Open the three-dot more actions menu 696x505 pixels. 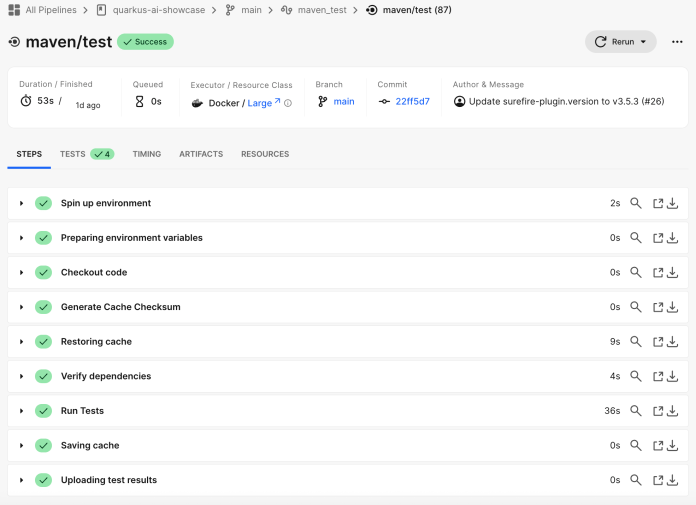point(677,42)
